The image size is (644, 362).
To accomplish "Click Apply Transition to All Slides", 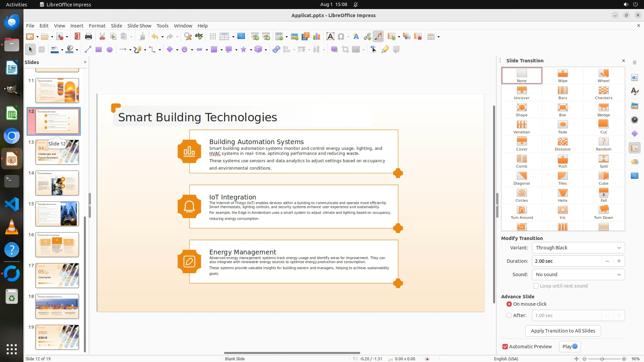I will pos(563,331).
